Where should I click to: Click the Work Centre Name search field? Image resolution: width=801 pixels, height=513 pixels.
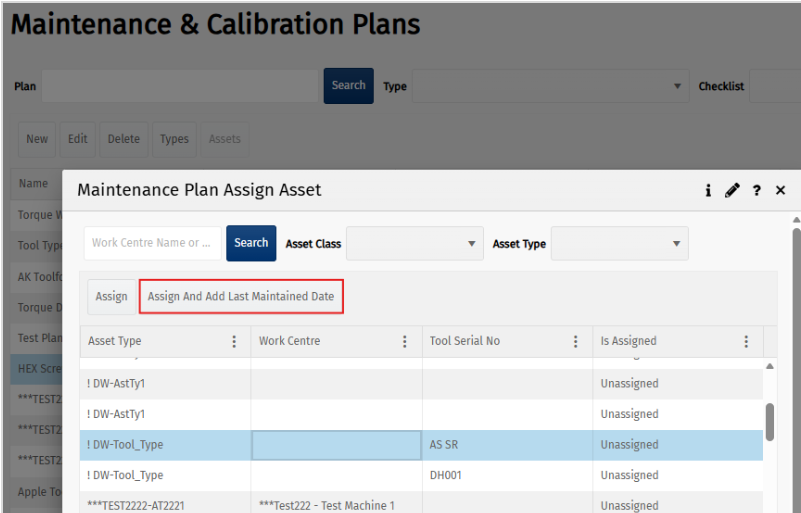point(152,243)
